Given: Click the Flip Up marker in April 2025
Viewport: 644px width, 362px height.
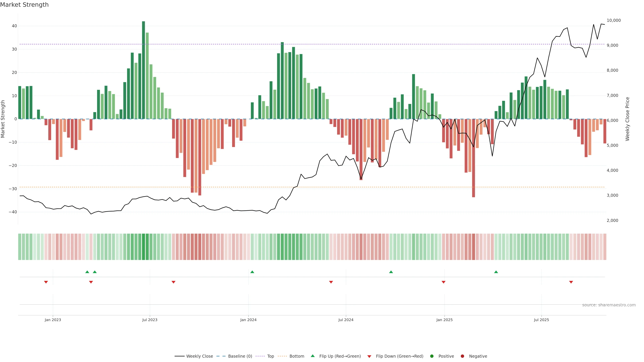Looking at the screenshot, I should click(x=496, y=272).
